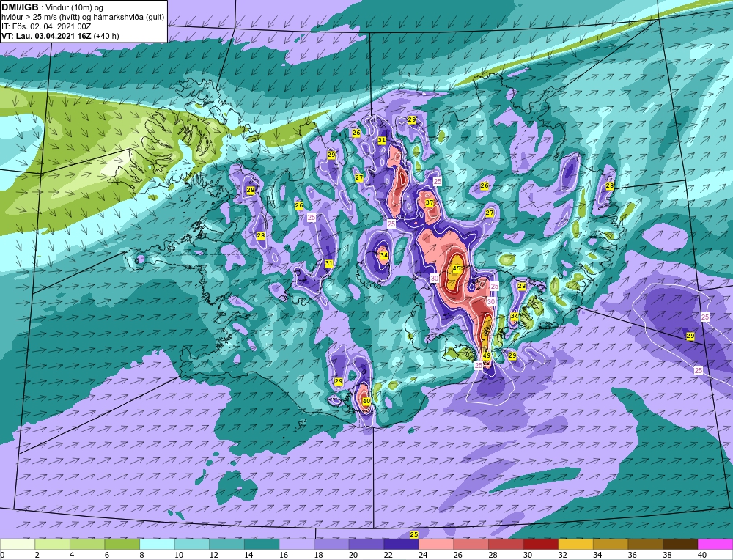The image size is (733, 560).
Task: Click the 'DMI/IGB' title in header box
Action: click(x=20, y=7)
